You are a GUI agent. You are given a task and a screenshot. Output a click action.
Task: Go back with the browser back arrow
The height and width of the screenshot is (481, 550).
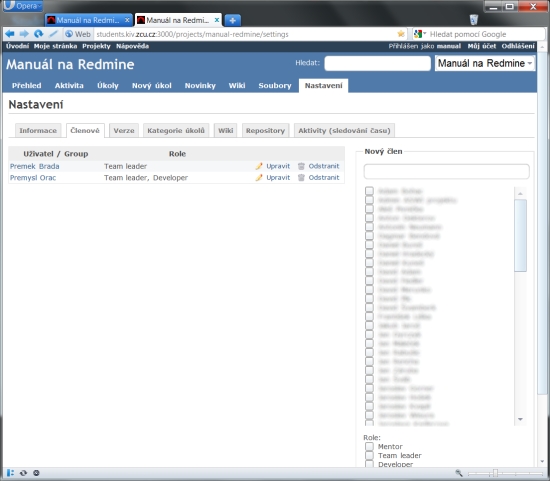coord(10,34)
